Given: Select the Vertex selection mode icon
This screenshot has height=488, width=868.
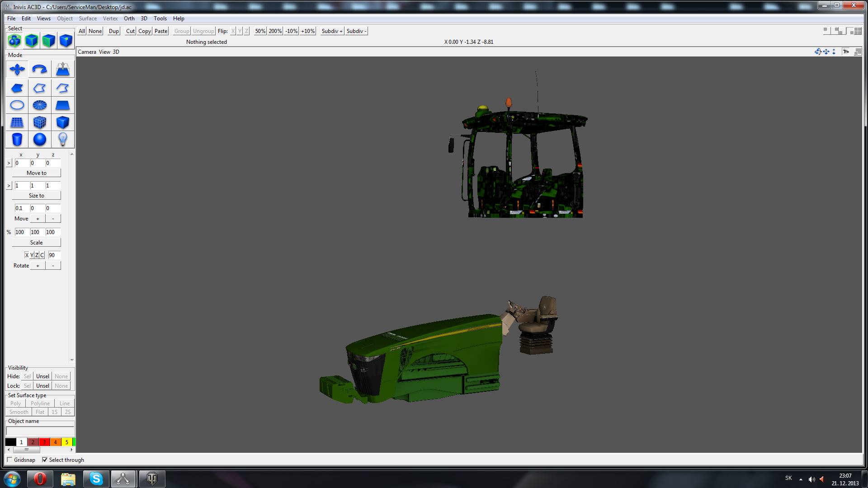Looking at the screenshot, I should click(66, 41).
